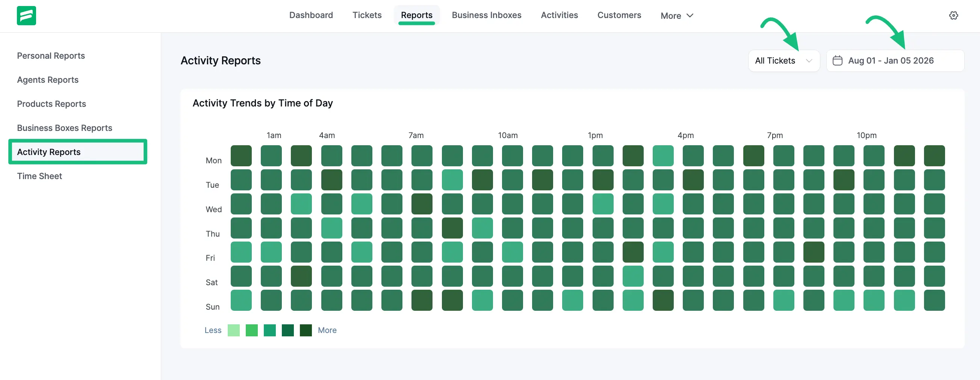Open Business Inboxes

click(486, 15)
